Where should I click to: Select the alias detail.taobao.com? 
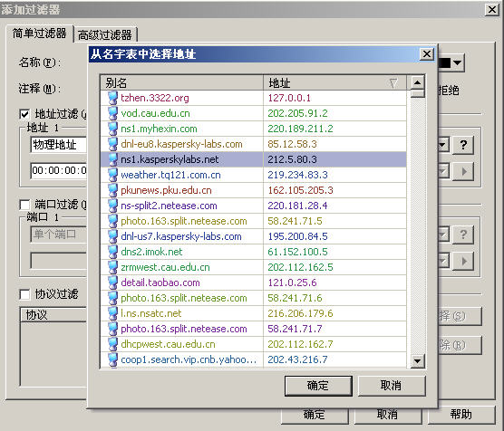[x=160, y=283]
